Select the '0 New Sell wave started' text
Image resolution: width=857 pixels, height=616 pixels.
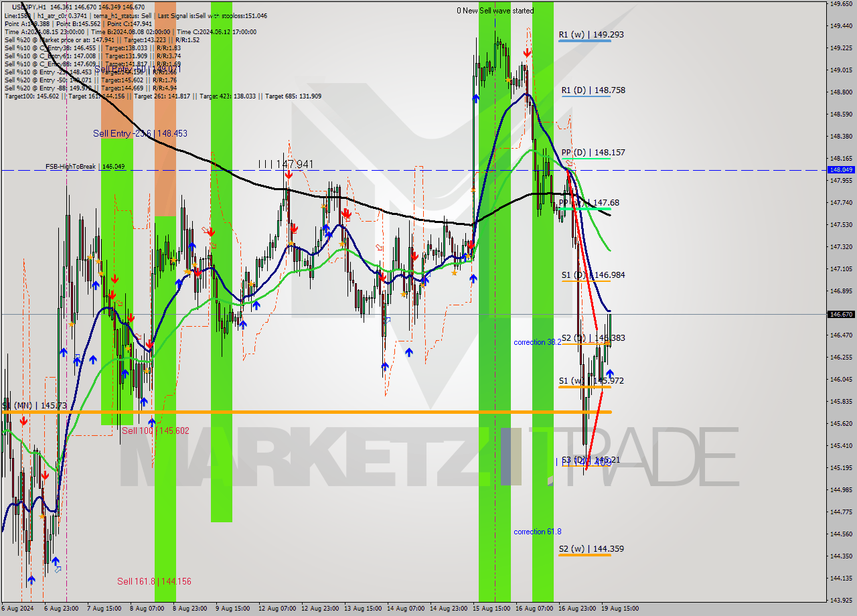point(495,11)
